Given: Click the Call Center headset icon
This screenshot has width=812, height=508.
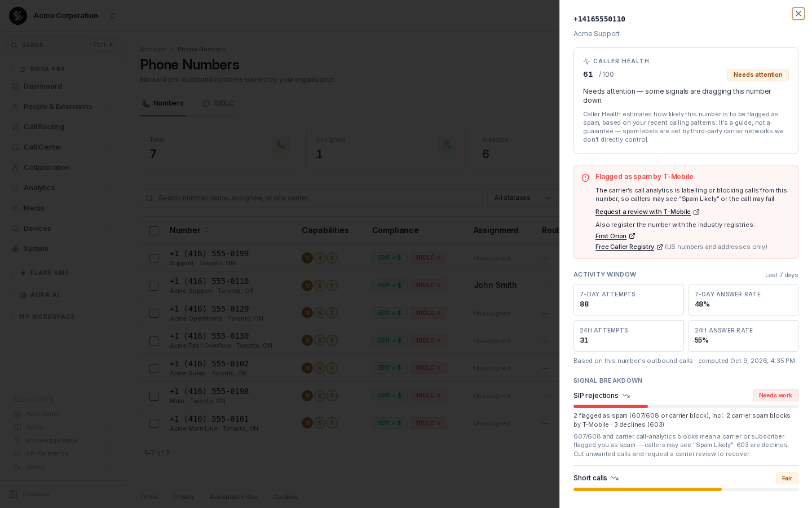Looking at the screenshot, I should 15,147.
